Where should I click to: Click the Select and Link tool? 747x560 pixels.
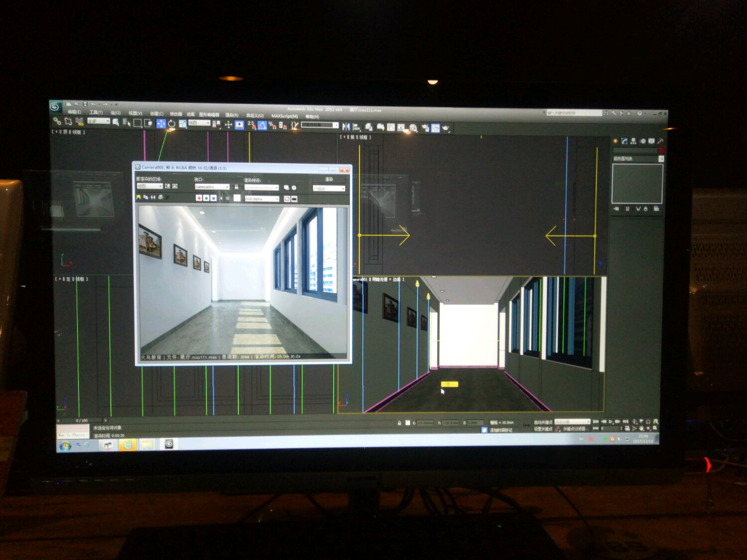pos(57,121)
